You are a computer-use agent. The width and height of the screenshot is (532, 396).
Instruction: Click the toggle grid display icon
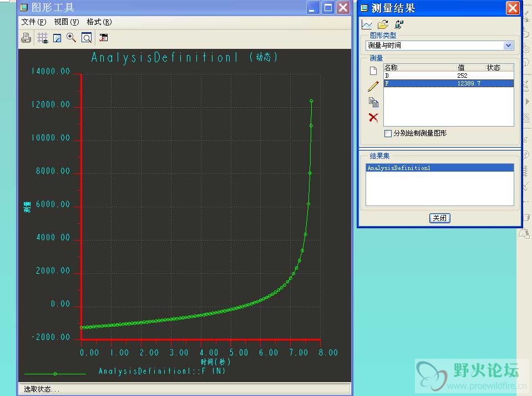coord(43,38)
